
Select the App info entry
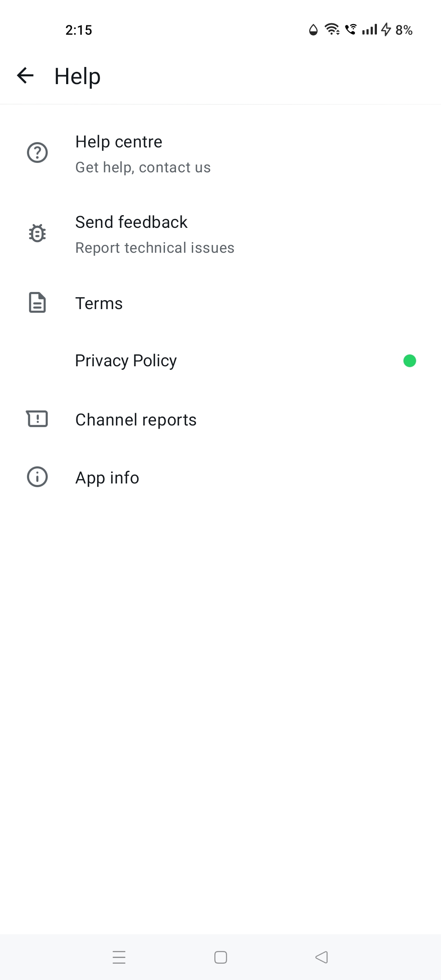(107, 478)
